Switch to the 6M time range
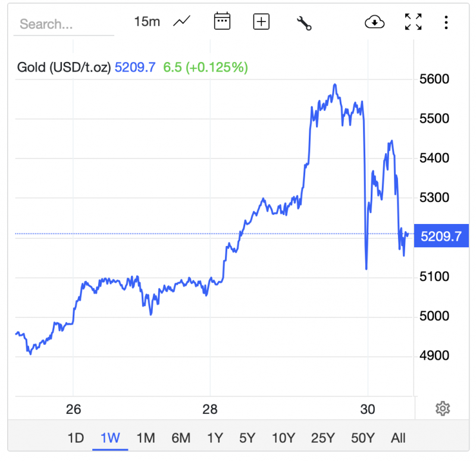 180,438
